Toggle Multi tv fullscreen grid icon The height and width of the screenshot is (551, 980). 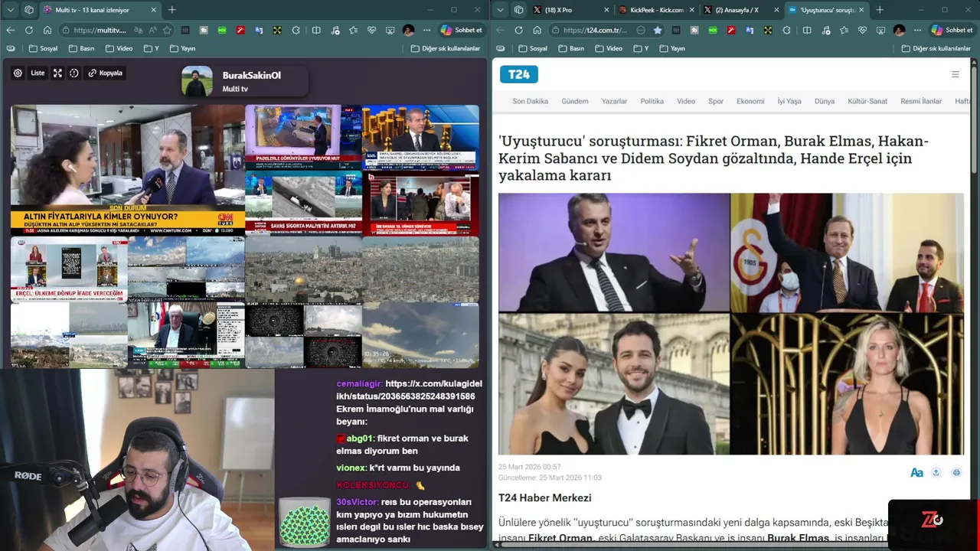coord(57,73)
